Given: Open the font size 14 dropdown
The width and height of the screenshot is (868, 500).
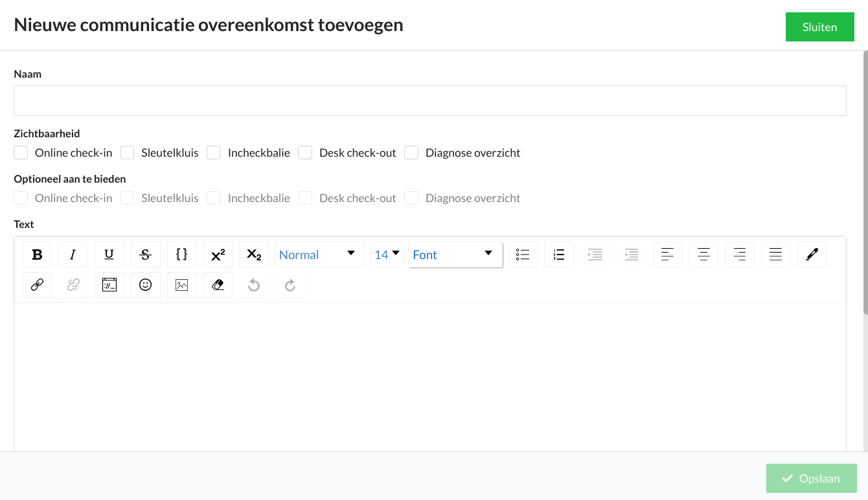Looking at the screenshot, I should tap(387, 255).
